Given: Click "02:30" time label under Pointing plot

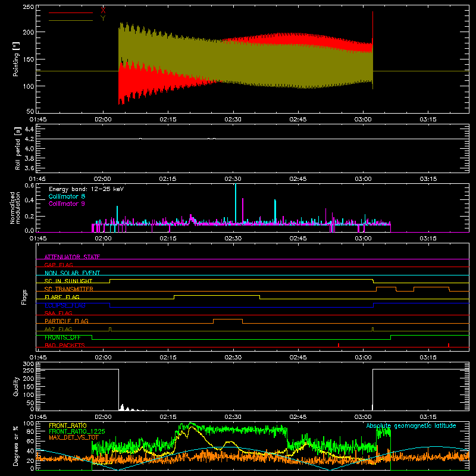Looking at the screenshot, I should [x=233, y=120].
